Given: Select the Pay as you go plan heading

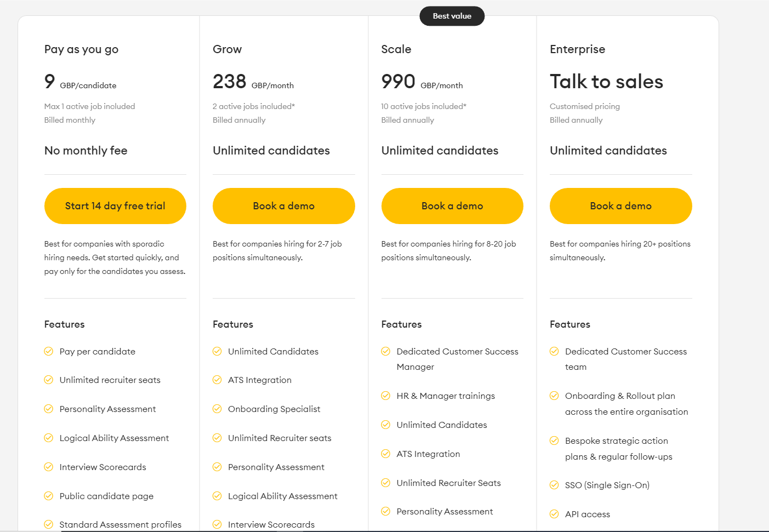Looking at the screenshot, I should [x=81, y=49].
